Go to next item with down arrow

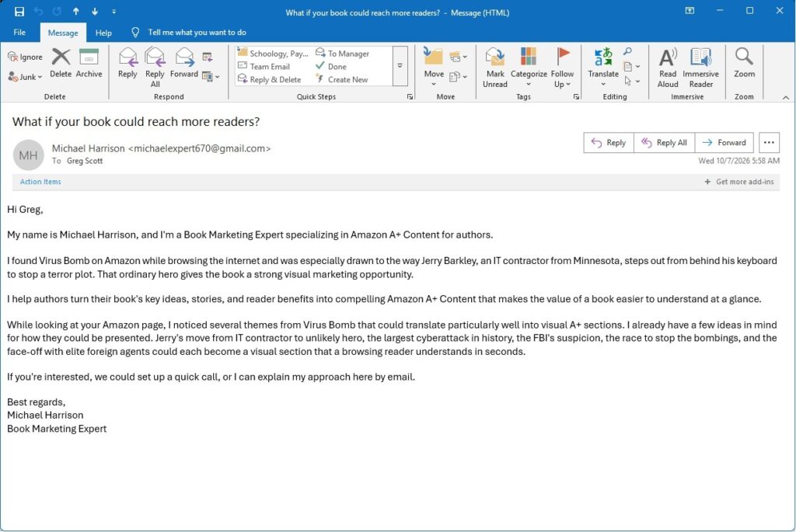(95, 12)
